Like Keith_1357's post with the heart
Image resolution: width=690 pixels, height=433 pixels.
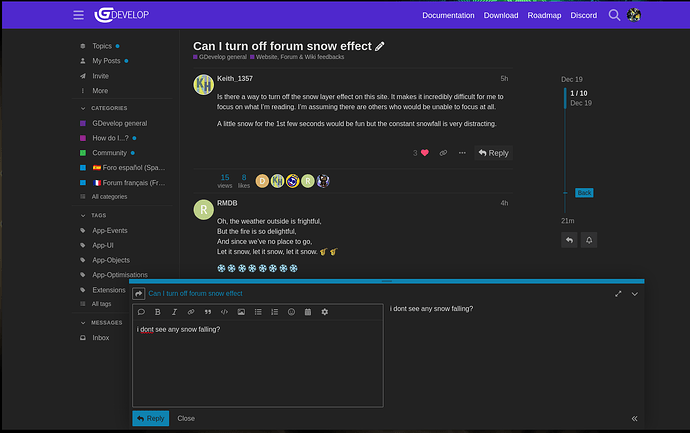(425, 153)
